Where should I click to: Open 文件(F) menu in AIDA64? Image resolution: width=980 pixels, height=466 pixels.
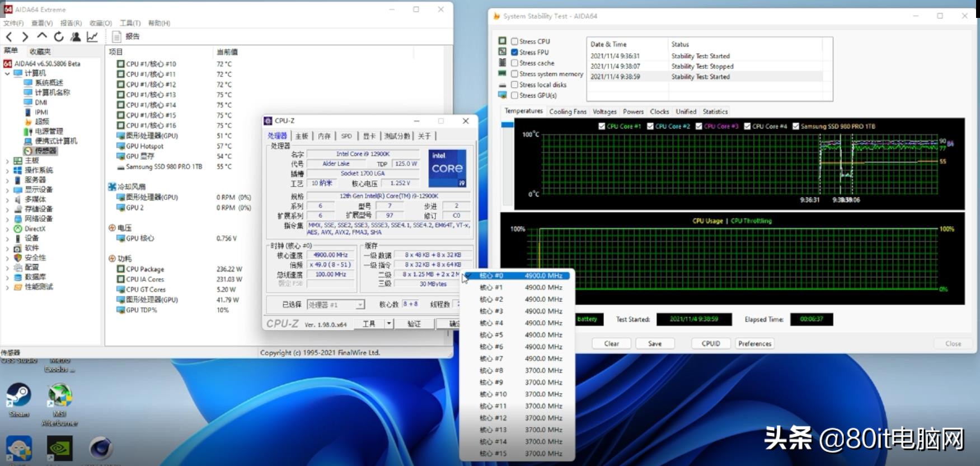(13, 23)
